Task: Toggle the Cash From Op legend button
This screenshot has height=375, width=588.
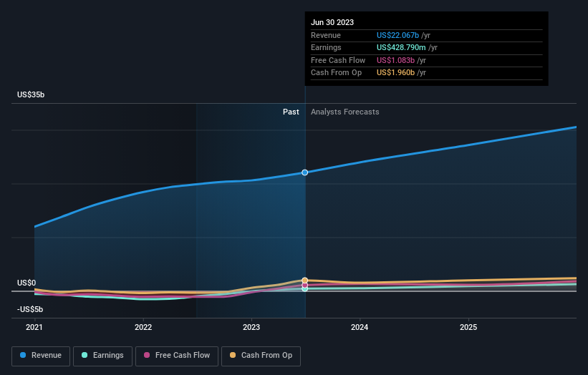Action: click(x=261, y=356)
